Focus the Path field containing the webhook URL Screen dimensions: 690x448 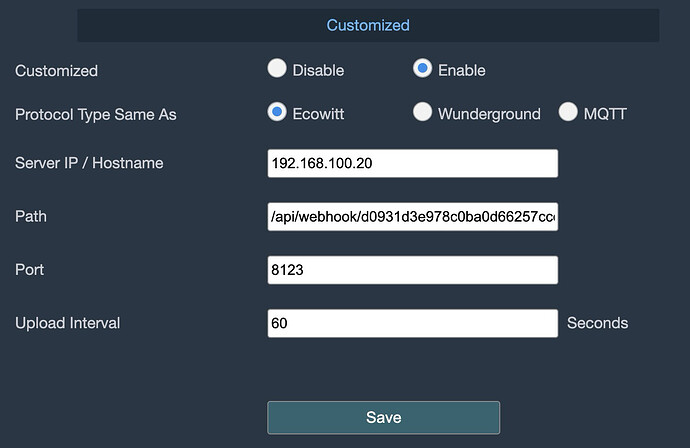[412, 216]
